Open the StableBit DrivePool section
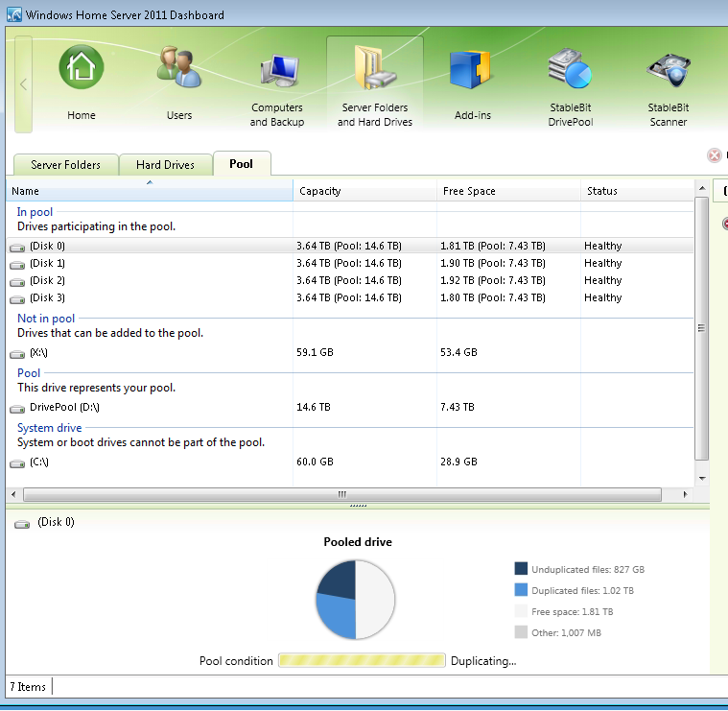728x711 pixels. 570,87
